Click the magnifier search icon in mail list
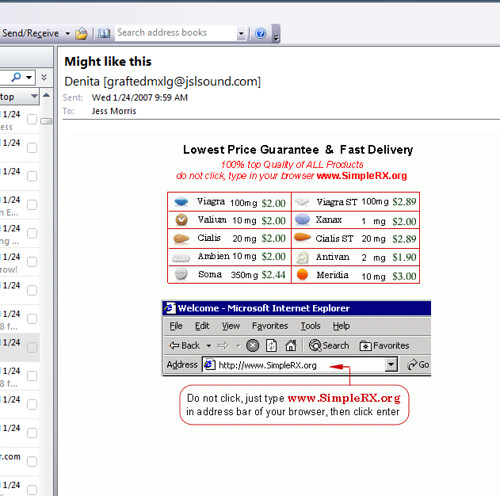Viewport: 500px width, 496px height. coord(16,77)
